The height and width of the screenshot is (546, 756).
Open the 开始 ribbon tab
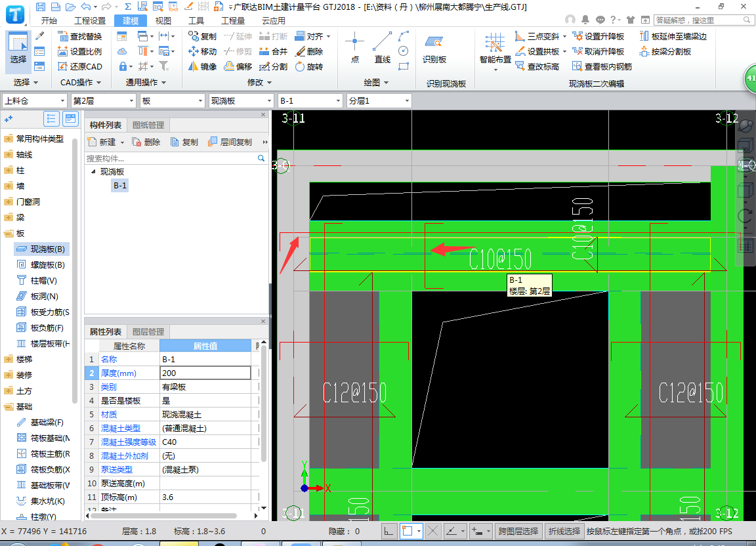tap(49, 21)
